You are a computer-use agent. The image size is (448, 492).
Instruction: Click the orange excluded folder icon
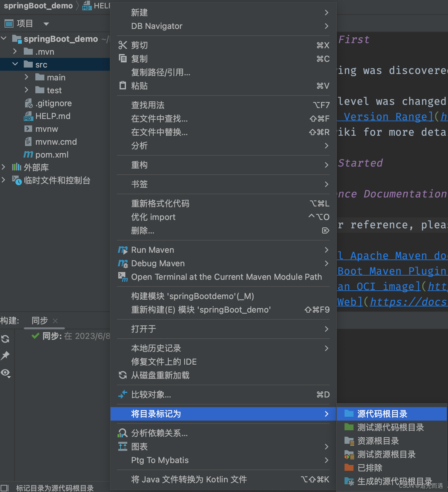pos(349,467)
